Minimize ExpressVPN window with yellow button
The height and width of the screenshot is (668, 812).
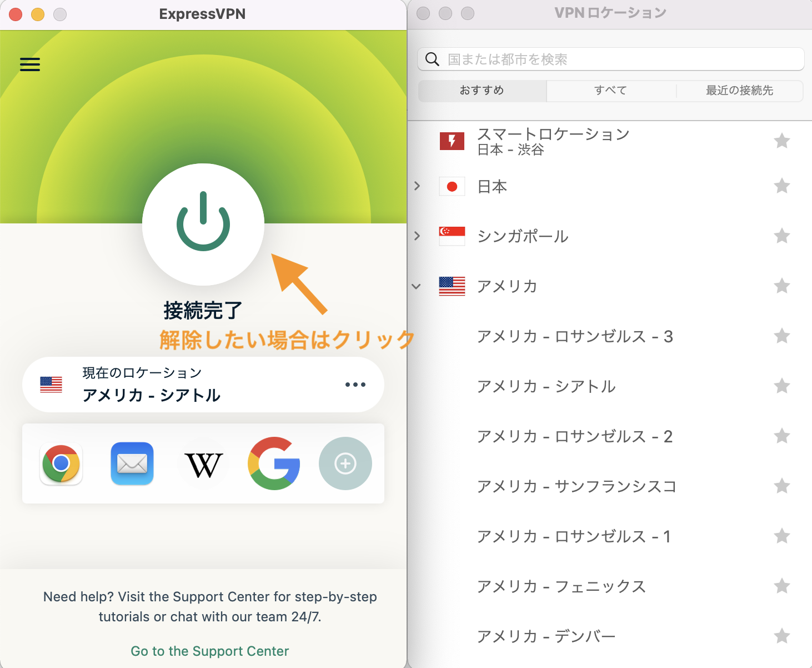tap(38, 14)
